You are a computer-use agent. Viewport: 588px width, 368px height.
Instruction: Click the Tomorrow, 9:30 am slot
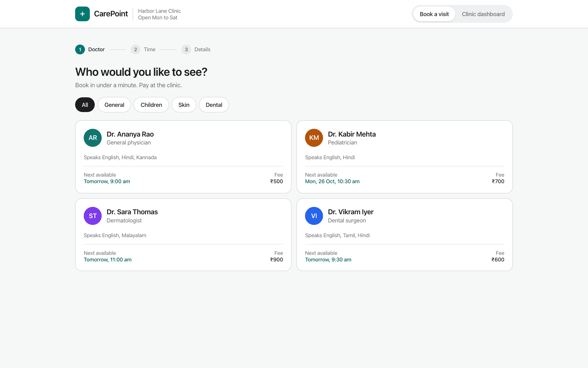coord(328,260)
